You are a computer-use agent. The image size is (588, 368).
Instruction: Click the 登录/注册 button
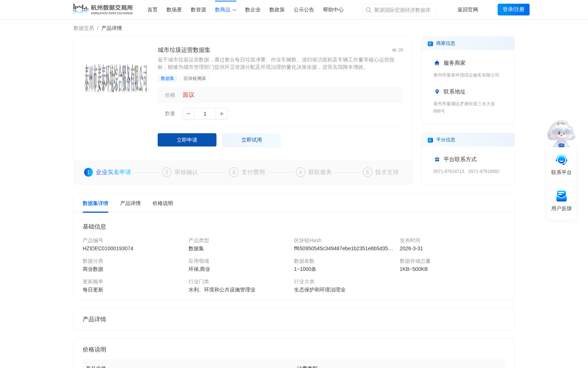513,10
